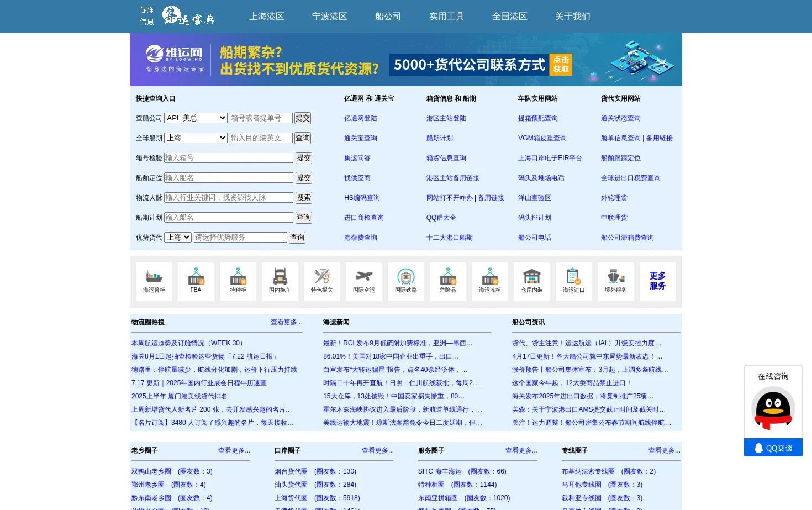Focus the 船舶定位 ship name field
The height and width of the screenshot is (510, 812).
click(229, 178)
